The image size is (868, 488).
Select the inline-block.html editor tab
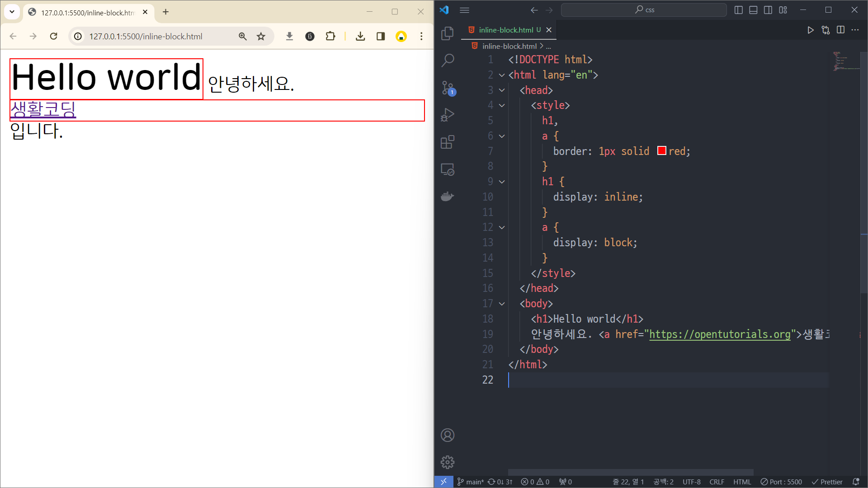point(505,30)
